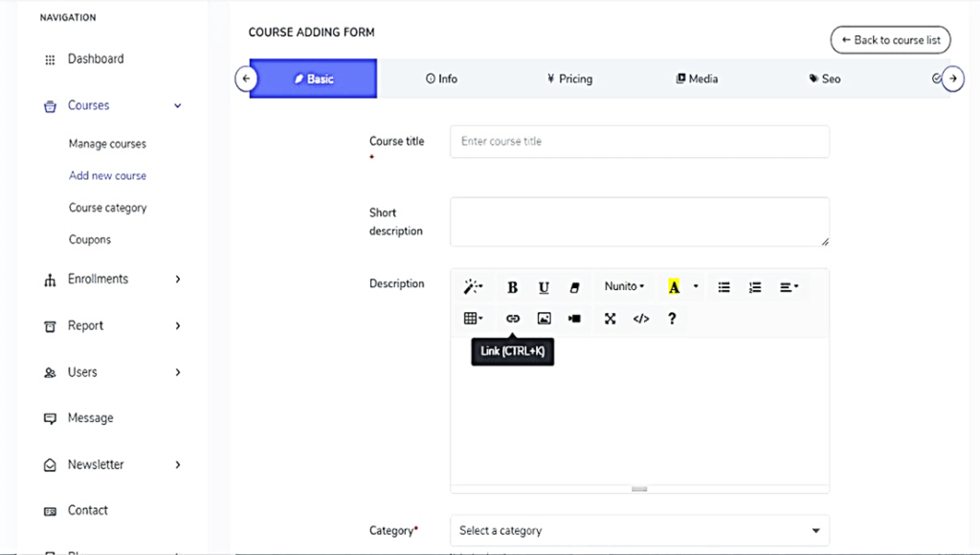Image resolution: width=980 pixels, height=555 pixels.
Task: Open the paragraph alignment dropdown
Action: click(x=789, y=287)
